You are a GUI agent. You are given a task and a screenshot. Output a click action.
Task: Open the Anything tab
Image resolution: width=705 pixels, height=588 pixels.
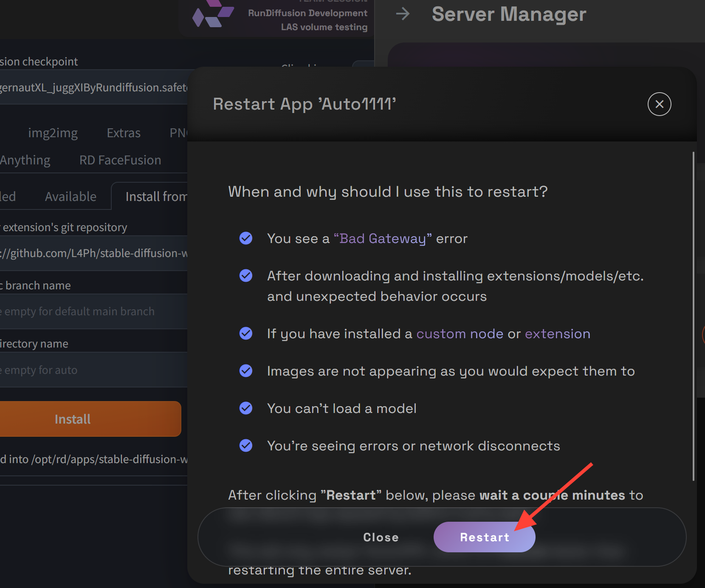point(25,160)
